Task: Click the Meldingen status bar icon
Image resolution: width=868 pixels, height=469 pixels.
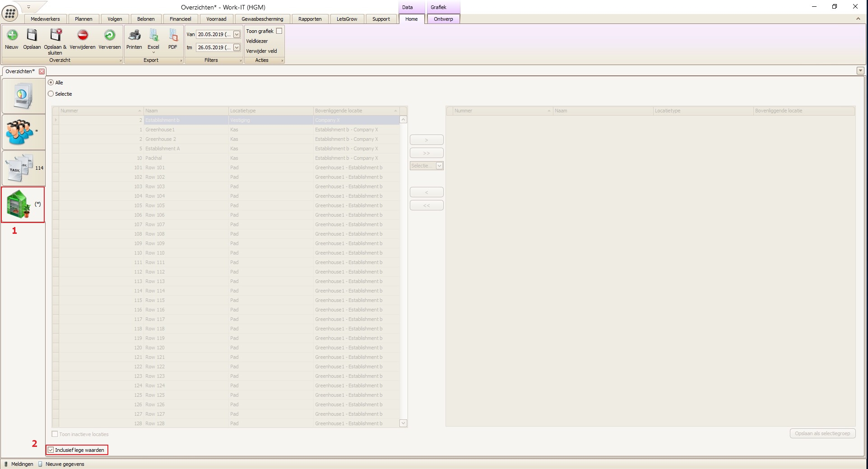Action: click(x=6, y=464)
